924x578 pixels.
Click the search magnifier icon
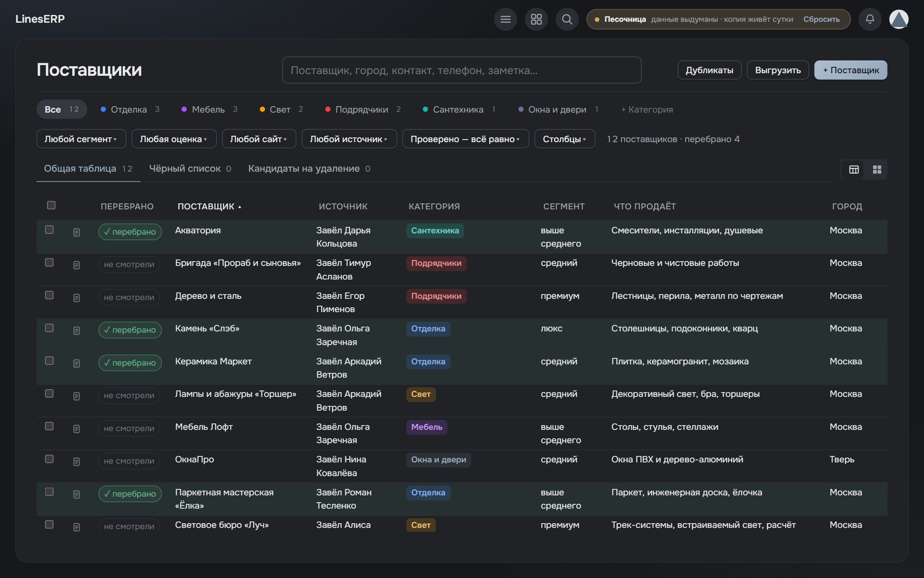point(567,19)
